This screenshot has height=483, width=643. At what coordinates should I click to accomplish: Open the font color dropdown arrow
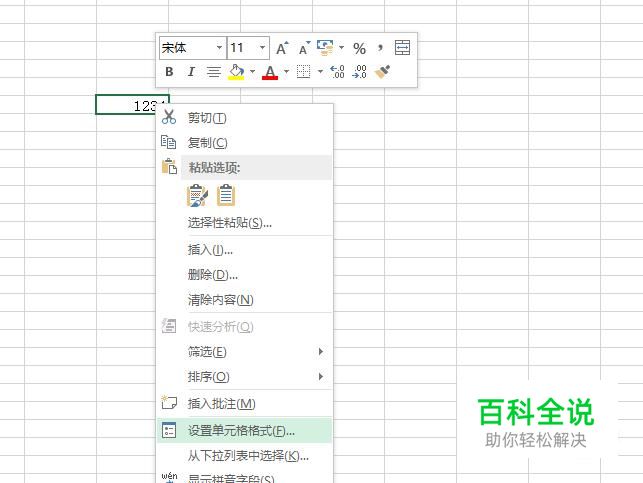point(287,72)
